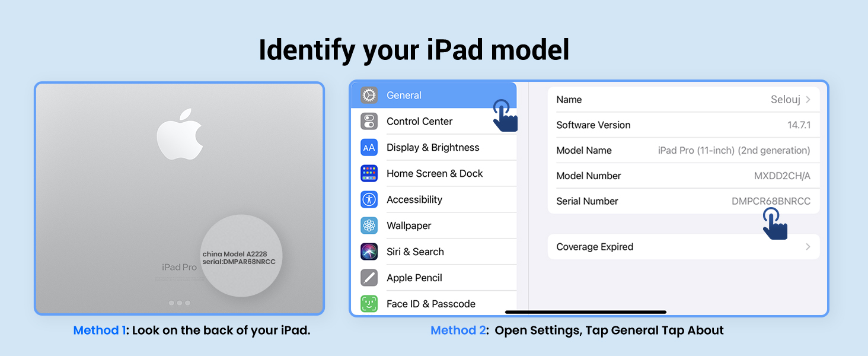Click the iPad Pro engraving text
868x356 pixels.
click(x=179, y=268)
